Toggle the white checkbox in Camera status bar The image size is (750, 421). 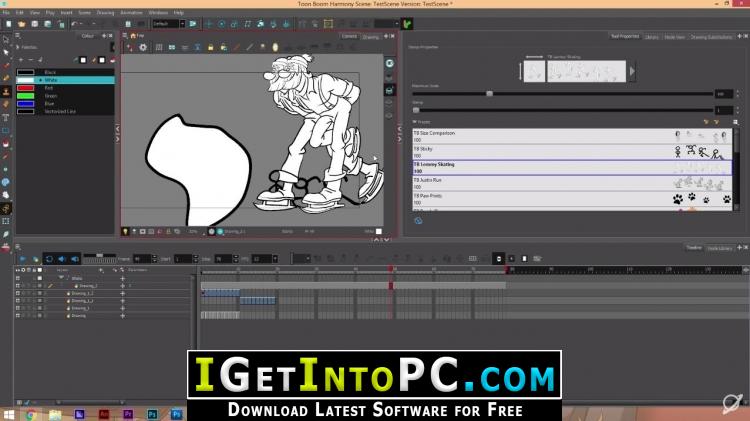(379, 232)
